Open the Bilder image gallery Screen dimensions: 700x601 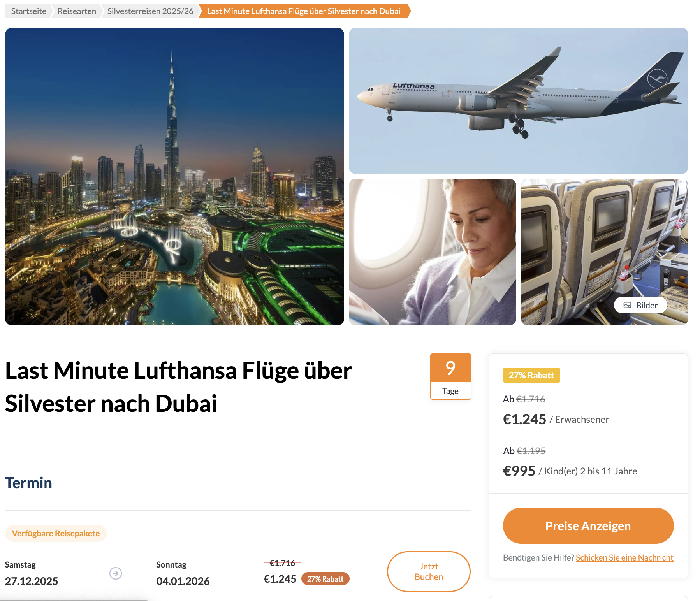tap(640, 305)
